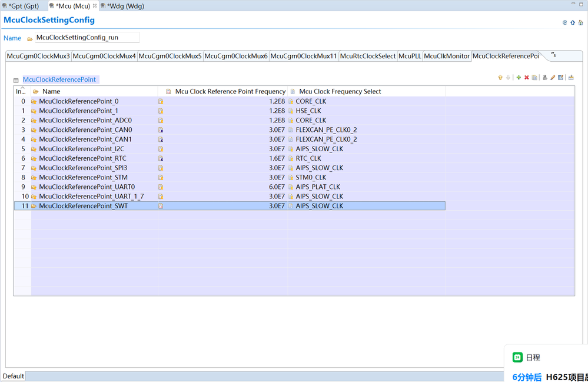Open the McuCgm0ClockMux4 tab
588x382 pixels.
(x=104, y=57)
